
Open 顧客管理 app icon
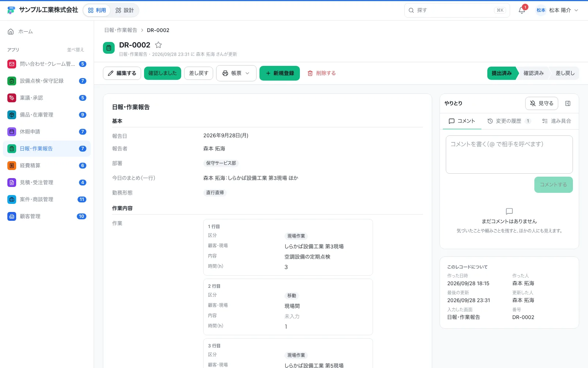coord(12,216)
